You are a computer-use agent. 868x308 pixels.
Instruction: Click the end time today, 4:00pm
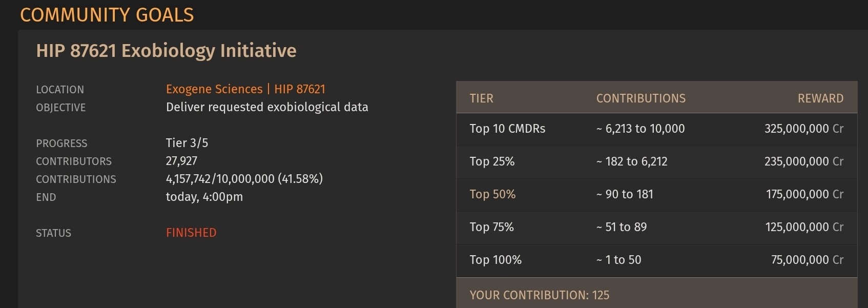click(204, 197)
